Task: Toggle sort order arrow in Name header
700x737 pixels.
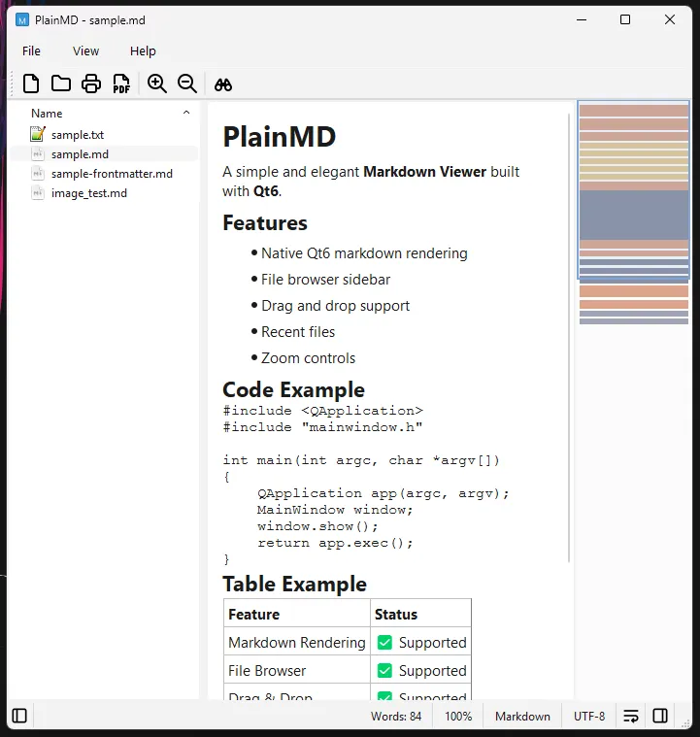Action: point(186,113)
